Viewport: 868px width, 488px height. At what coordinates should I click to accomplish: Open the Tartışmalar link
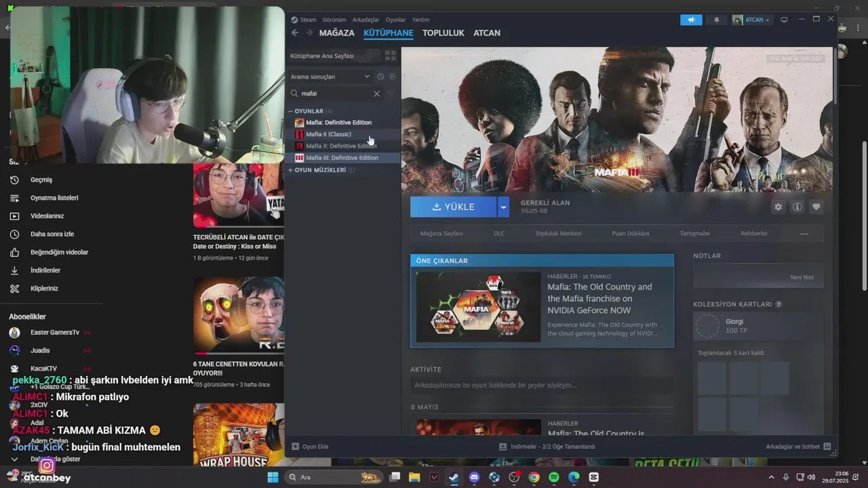click(x=695, y=233)
